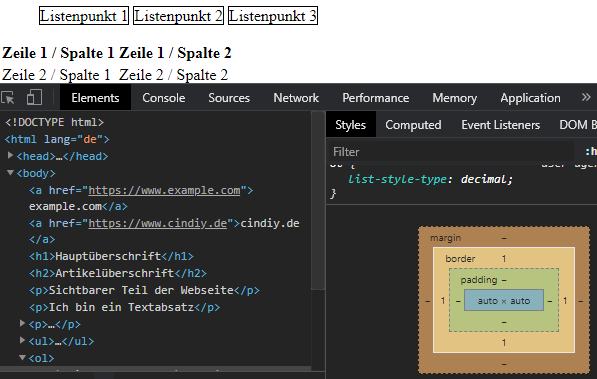Image resolution: width=597 pixels, height=379 pixels.
Task: Open the Memory tab
Action: tap(454, 98)
